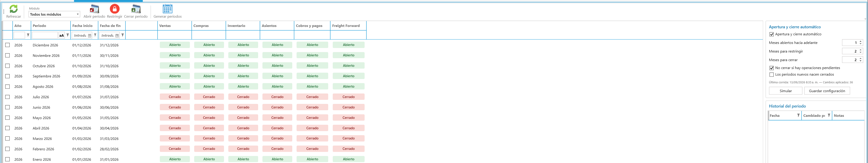Image resolution: width=868 pixels, height=163 pixels.
Task: Enable Los periodos nuevos nacen cerrados
Action: (x=772, y=74)
